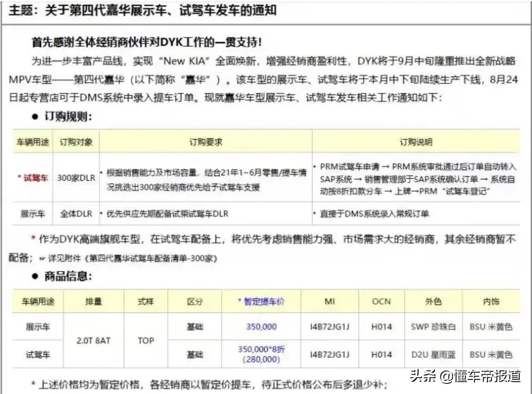Click the 根据销售能力及市场容量 requirement text
This screenshot has width=532, height=394.
206,180
